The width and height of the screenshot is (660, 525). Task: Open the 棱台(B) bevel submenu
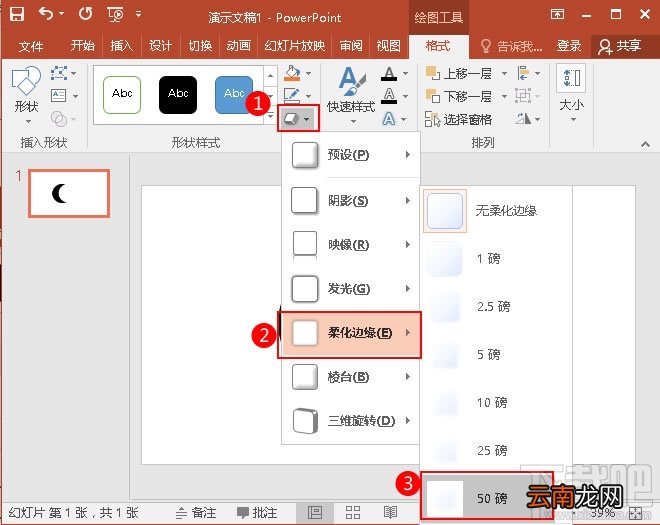(x=351, y=377)
